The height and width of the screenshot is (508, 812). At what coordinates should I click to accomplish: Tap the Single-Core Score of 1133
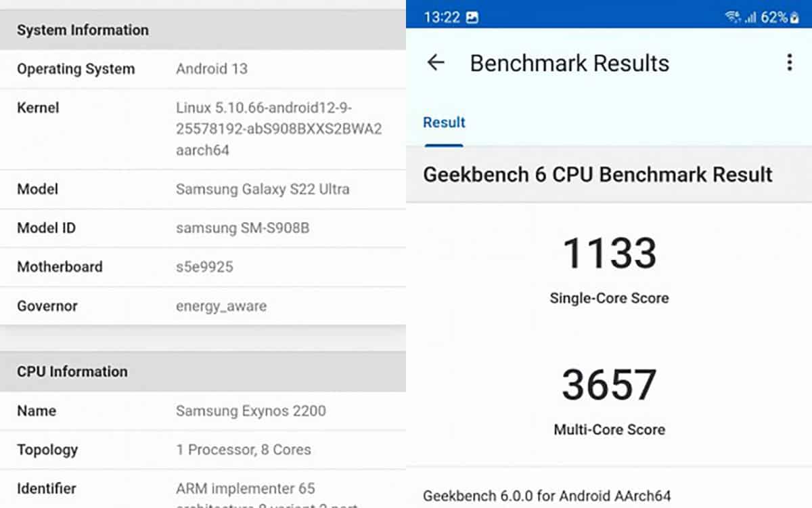click(608, 253)
